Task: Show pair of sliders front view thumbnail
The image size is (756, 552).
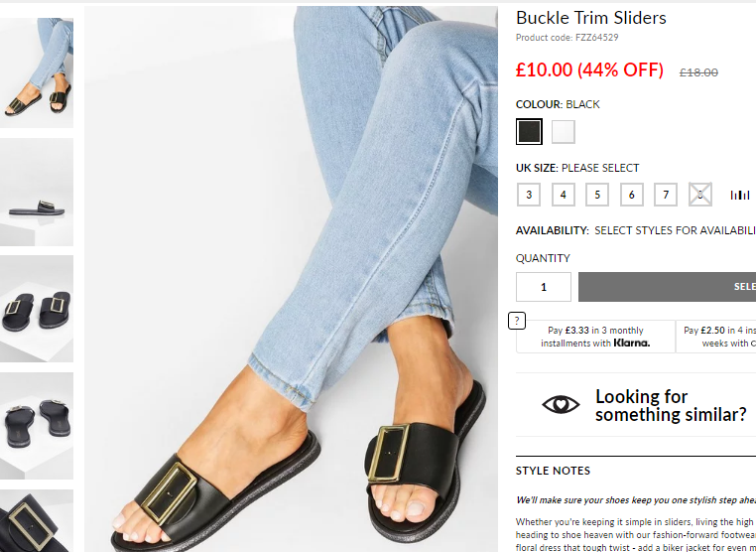Action: [37, 309]
